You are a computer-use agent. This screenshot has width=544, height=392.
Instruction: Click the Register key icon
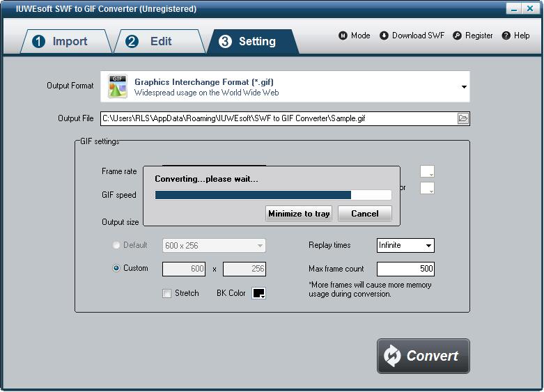pyautogui.click(x=457, y=36)
